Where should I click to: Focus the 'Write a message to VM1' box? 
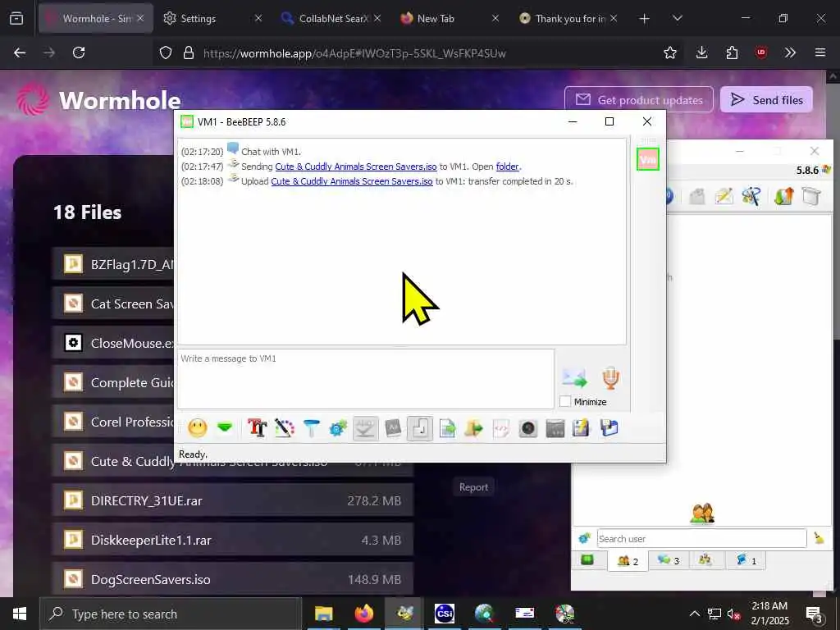tap(365, 379)
